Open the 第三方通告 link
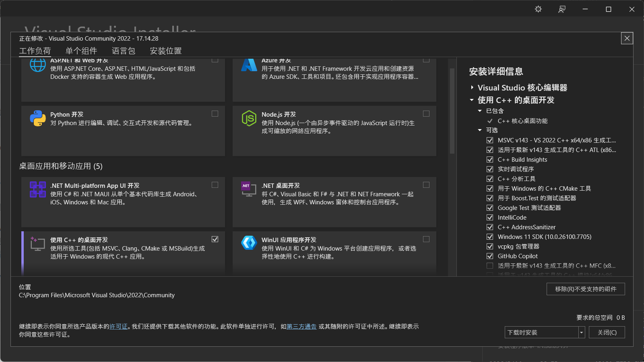 point(302,327)
